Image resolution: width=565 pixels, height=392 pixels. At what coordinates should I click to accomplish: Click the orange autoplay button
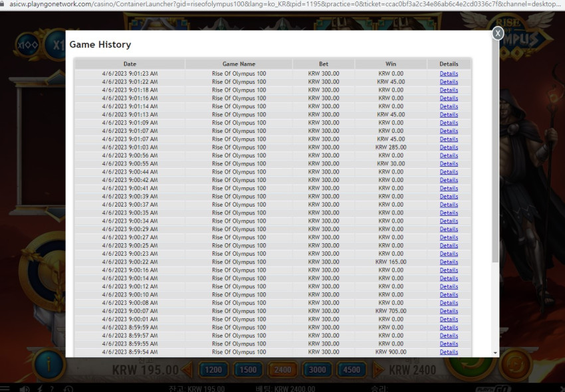pos(516,365)
